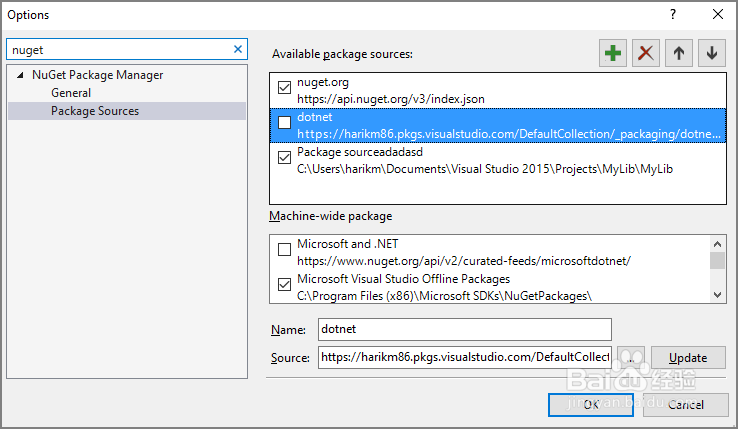The width and height of the screenshot is (738, 429).
Task: Toggle Package sourceadadasd checkbox
Action: (284, 156)
